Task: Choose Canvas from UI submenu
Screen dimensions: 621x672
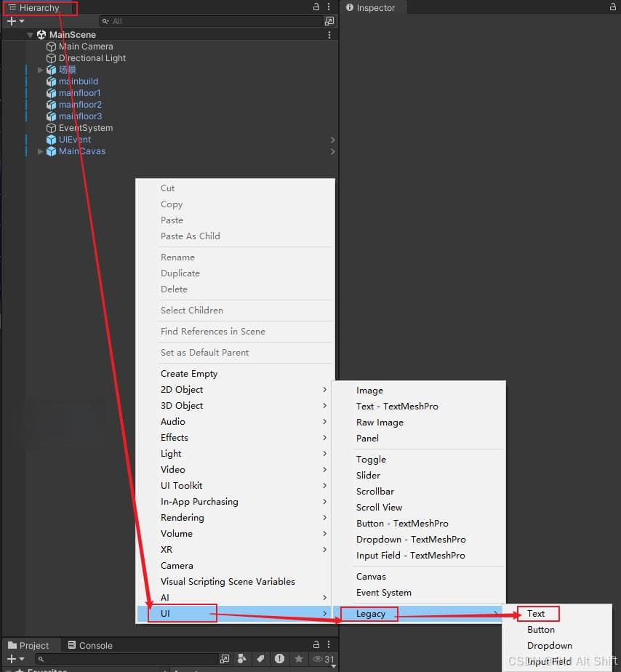Action: click(419, 577)
